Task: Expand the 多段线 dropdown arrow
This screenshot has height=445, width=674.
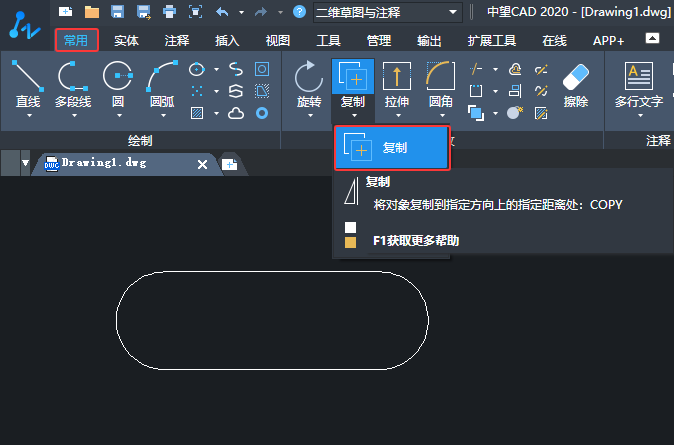Action: click(74, 116)
